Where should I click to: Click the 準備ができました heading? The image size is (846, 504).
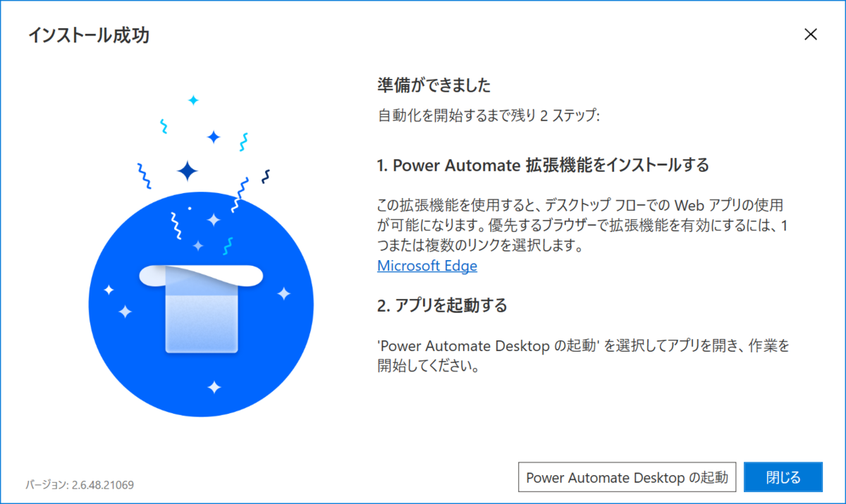[x=434, y=86]
